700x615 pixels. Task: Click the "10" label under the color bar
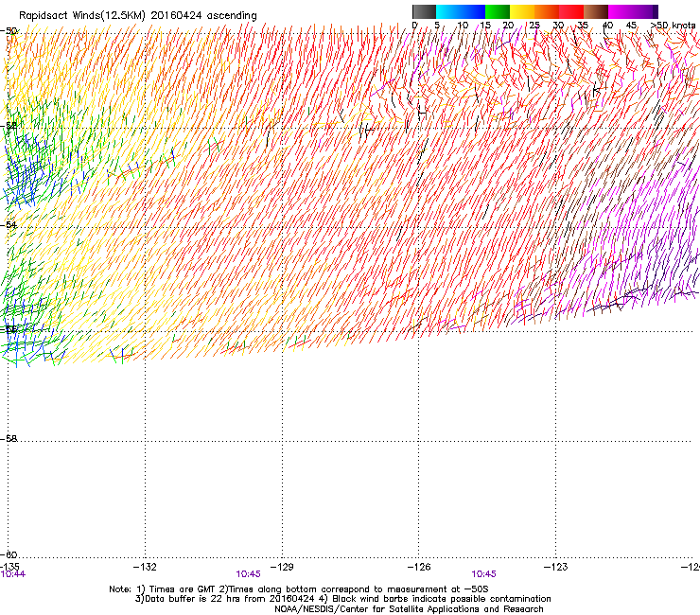click(463, 26)
